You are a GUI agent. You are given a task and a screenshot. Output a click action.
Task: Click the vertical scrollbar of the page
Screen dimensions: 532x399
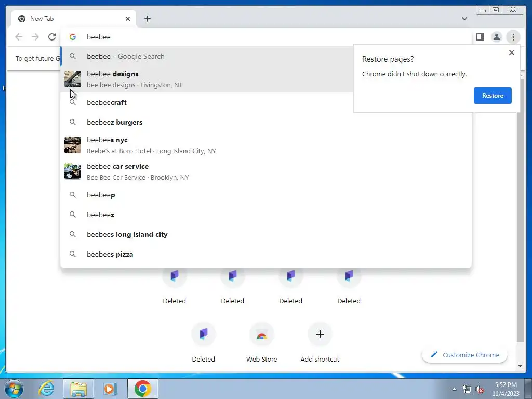click(x=520, y=210)
